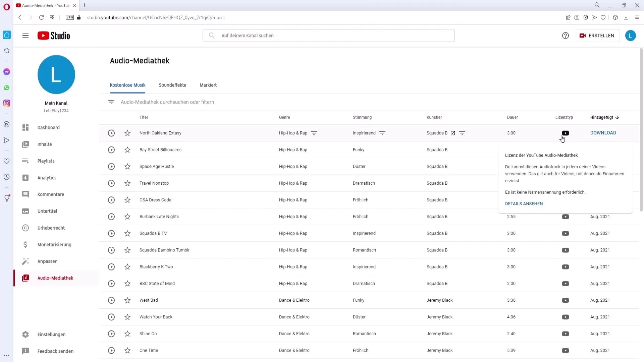Viewport: 644px width, 362px height.
Task: Select the Soundeffekte tab
Action: [172, 85]
